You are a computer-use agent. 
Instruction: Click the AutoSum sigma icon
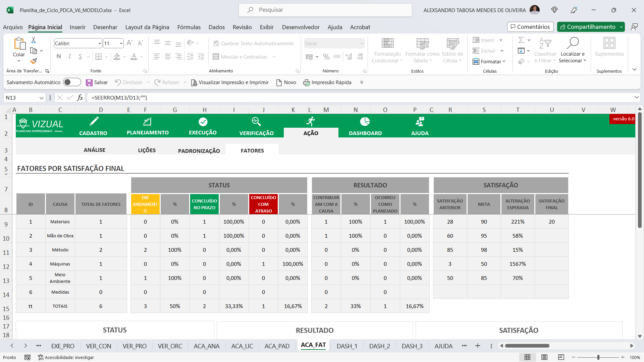(521, 40)
